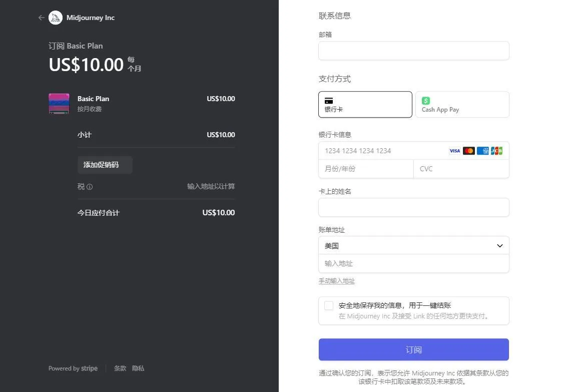Click the Basic Plan product thumbnail
This screenshot has height=392, width=569.
tap(59, 104)
